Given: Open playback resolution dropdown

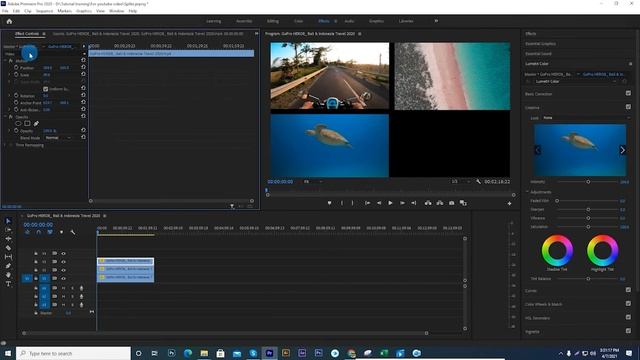Looking at the screenshot, I should (460, 182).
